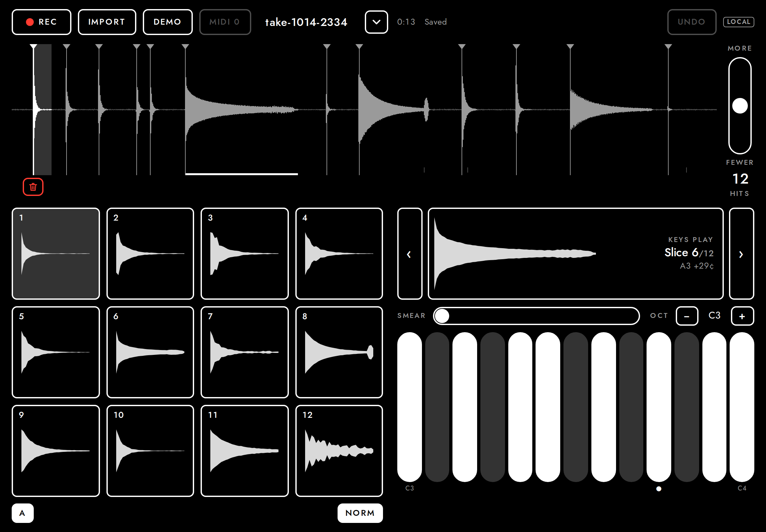The width and height of the screenshot is (766, 532).
Task: Toggle the NORM normalize button
Action: pos(360,513)
